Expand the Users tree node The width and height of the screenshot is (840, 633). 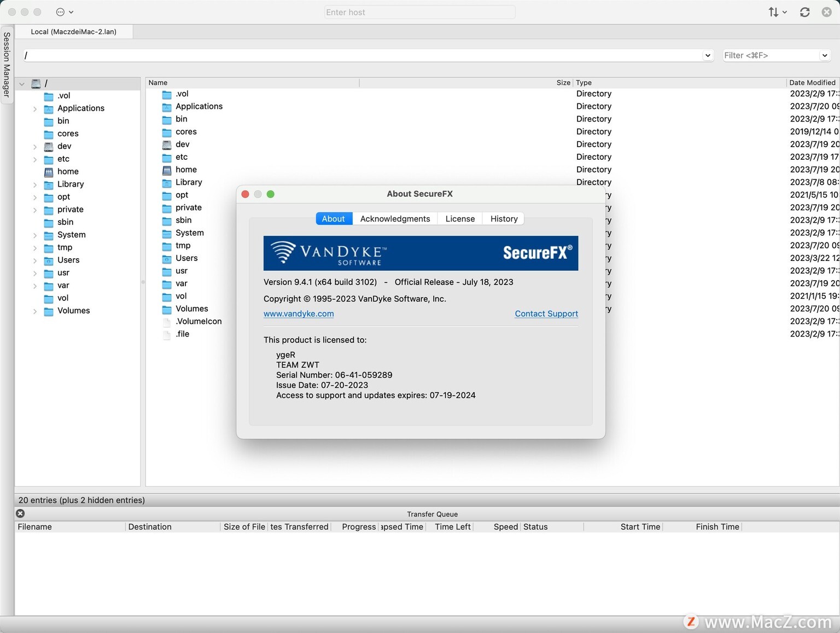click(35, 260)
